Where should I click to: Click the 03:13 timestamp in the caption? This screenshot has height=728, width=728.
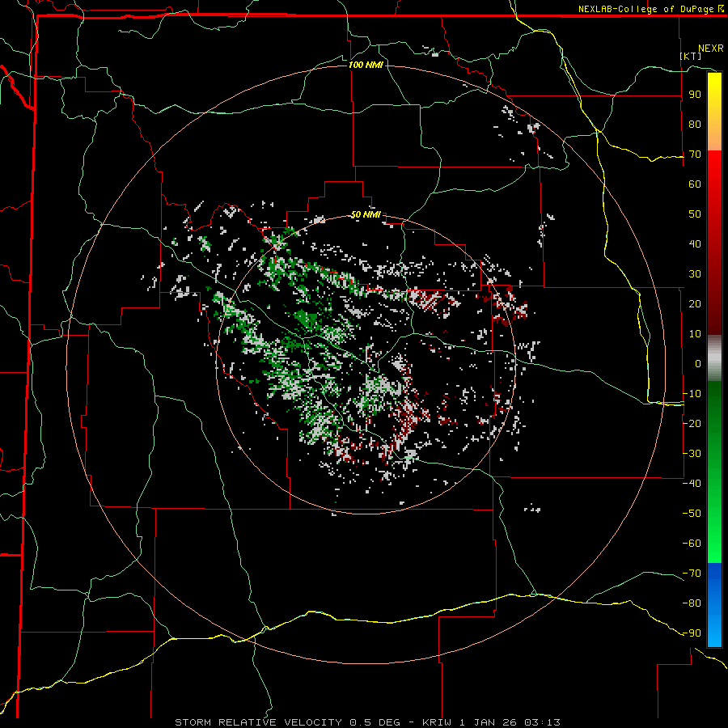point(542,722)
